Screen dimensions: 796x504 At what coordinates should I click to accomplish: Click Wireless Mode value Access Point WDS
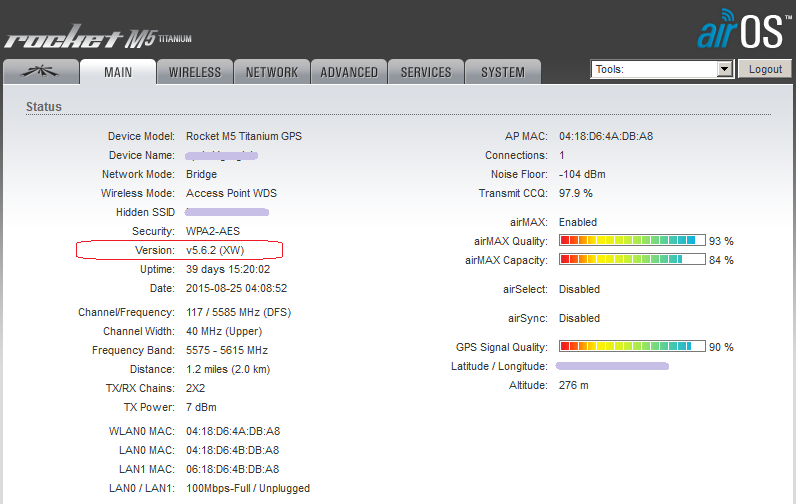coord(231,193)
